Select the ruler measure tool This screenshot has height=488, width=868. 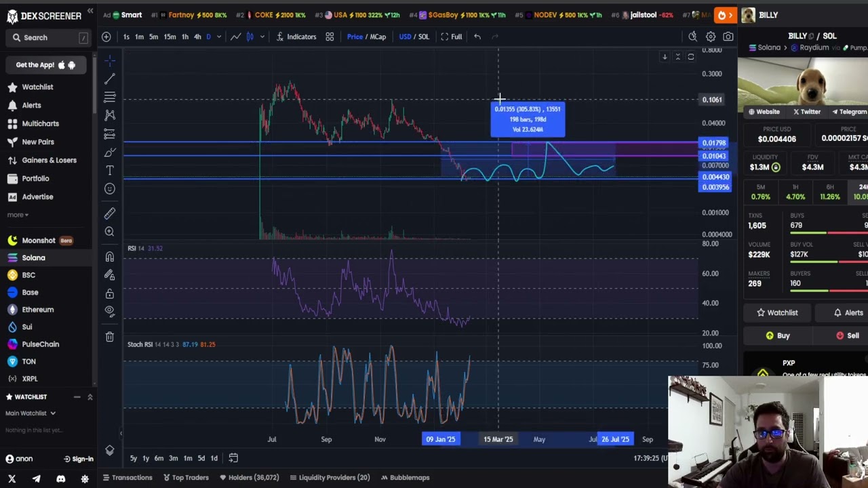tap(110, 213)
